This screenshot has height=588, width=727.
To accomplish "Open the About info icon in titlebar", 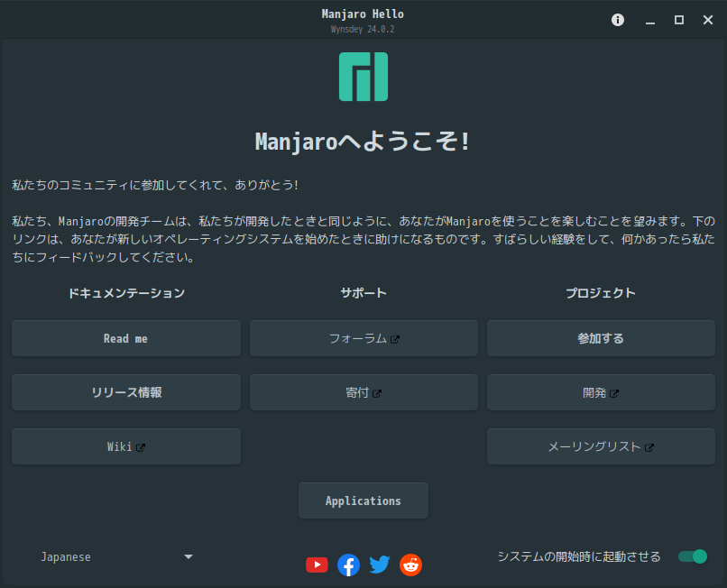I will tap(618, 20).
